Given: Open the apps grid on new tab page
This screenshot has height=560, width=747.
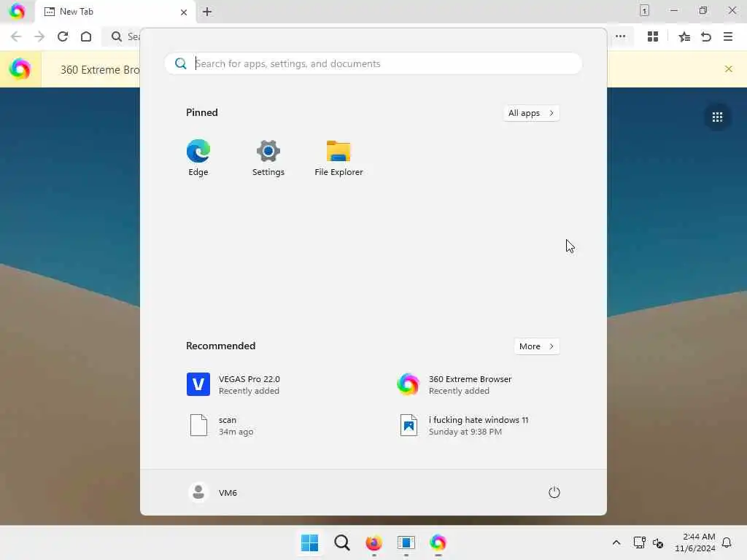Looking at the screenshot, I should pos(718,117).
